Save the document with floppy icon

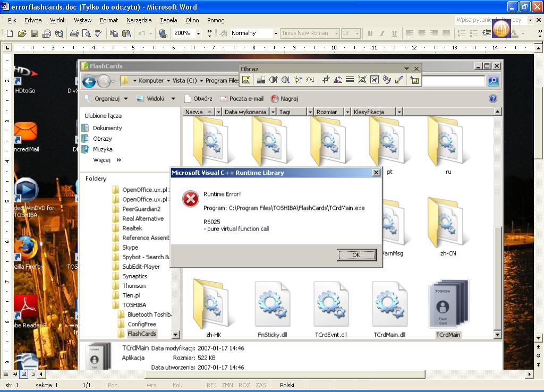coord(35,33)
